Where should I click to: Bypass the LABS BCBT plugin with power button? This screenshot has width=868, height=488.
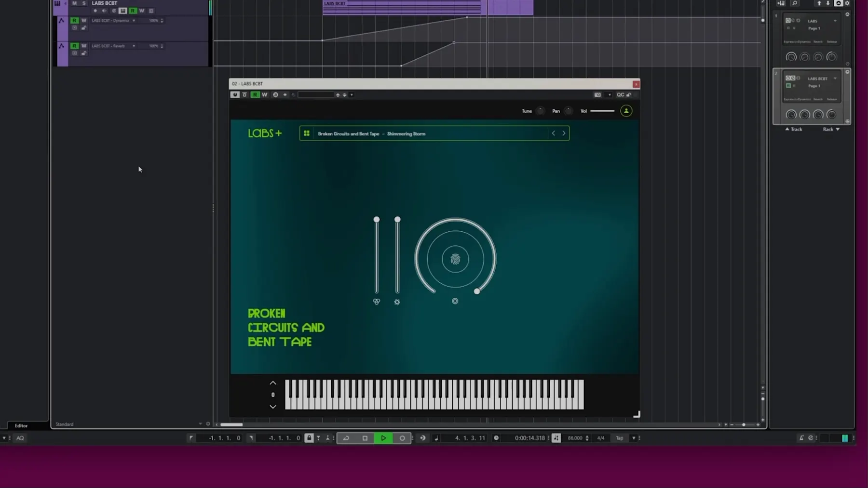(x=235, y=95)
